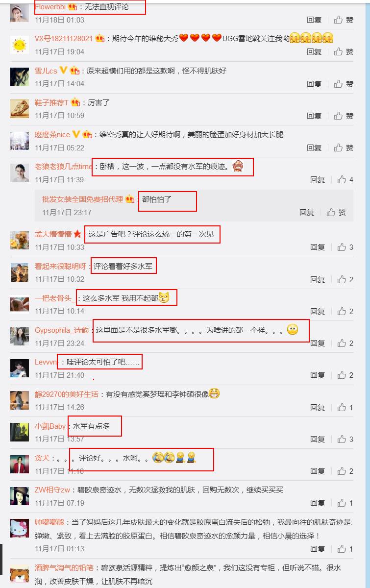This screenshot has width=370, height=588.
Task: Reply to 看起来很聪明呀's comment
Action: (x=318, y=279)
